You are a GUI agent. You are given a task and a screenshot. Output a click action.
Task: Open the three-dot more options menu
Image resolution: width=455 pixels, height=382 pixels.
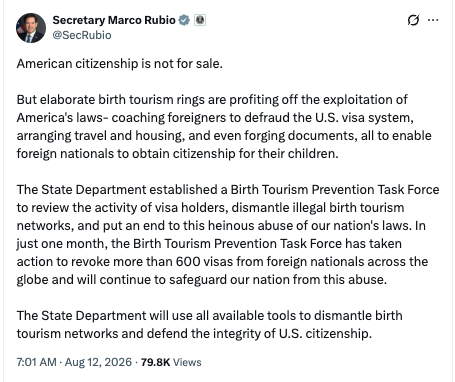[x=433, y=20]
